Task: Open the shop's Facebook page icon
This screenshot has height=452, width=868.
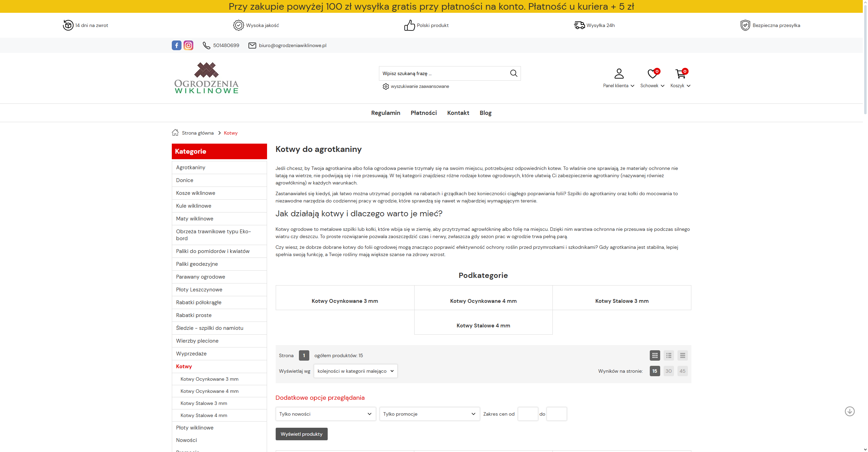Action: point(177,45)
